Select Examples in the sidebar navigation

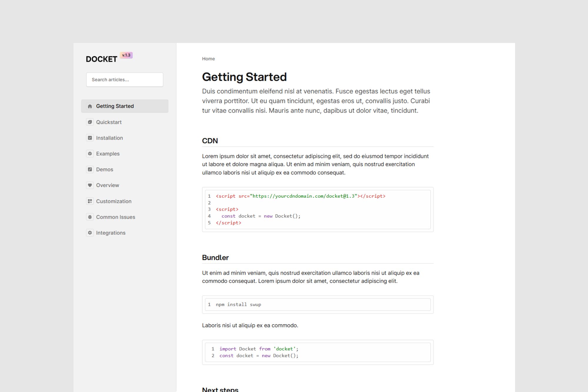108,154
